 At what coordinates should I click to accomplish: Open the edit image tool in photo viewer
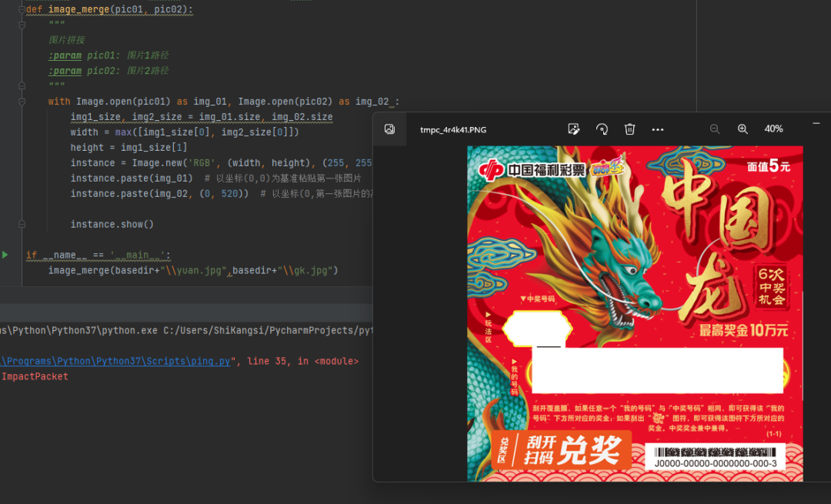click(x=573, y=129)
